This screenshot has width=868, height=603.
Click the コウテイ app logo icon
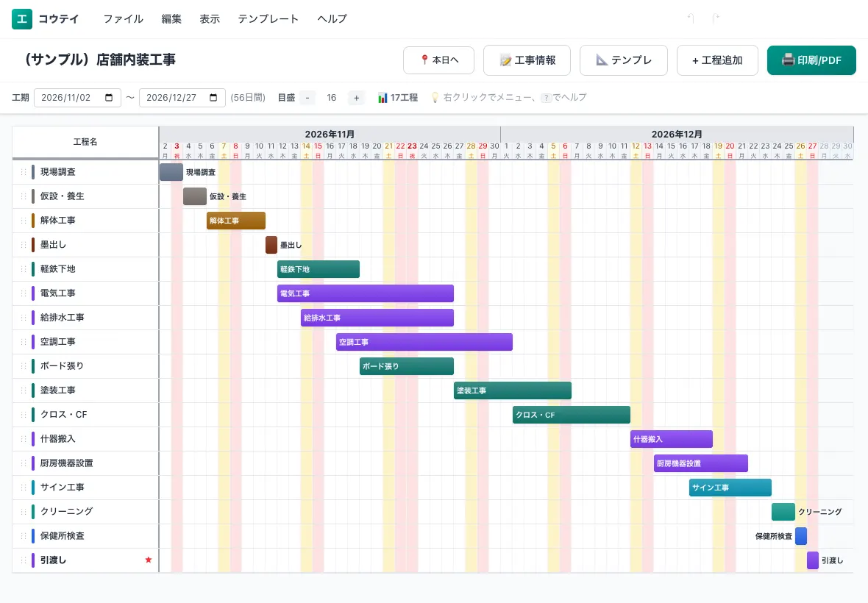click(x=22, y=19)
